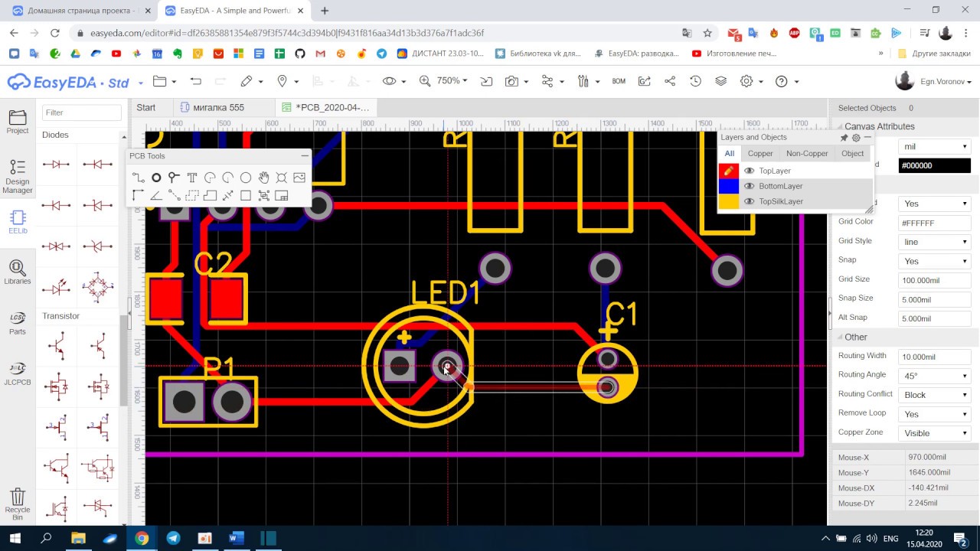Choose the Text tool in PCB Tools
Viewport: 980px width, 551px height.
(x=192, y=178)
